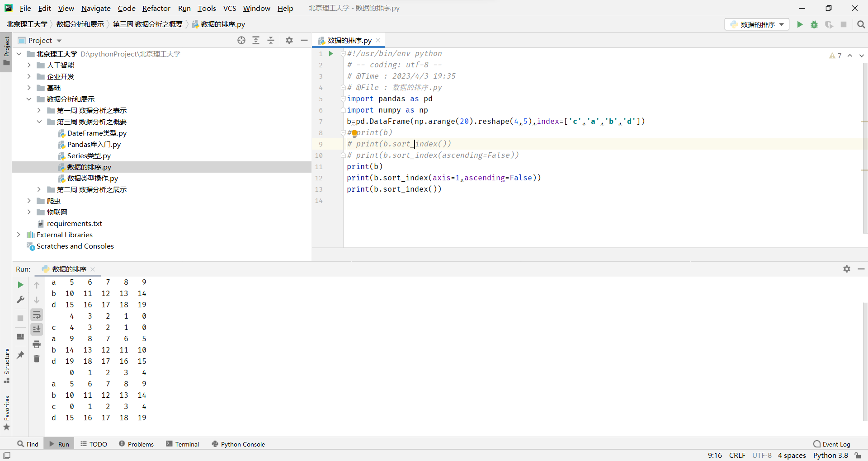Image resolution: width=868 pixels, height=461 pixels.
Task: Toggle the Favorites tool window sidebar button
Action: [x=6, y=413]
